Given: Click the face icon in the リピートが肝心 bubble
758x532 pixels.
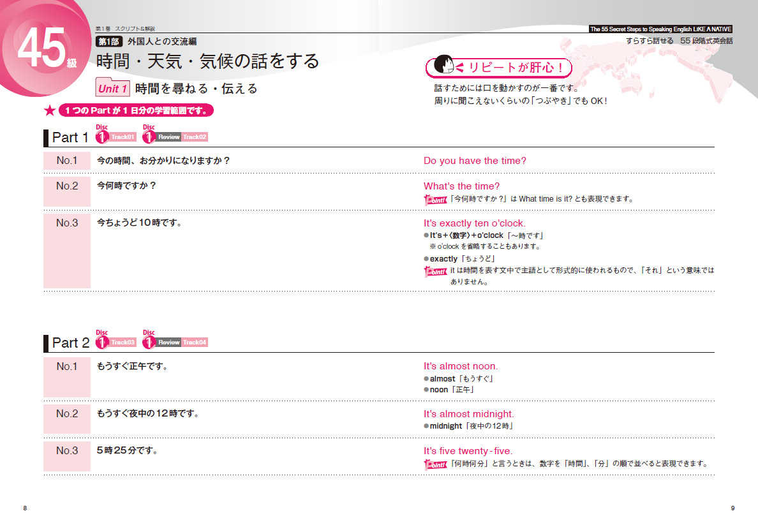Looking at the screenshot, I should [443, 64].
